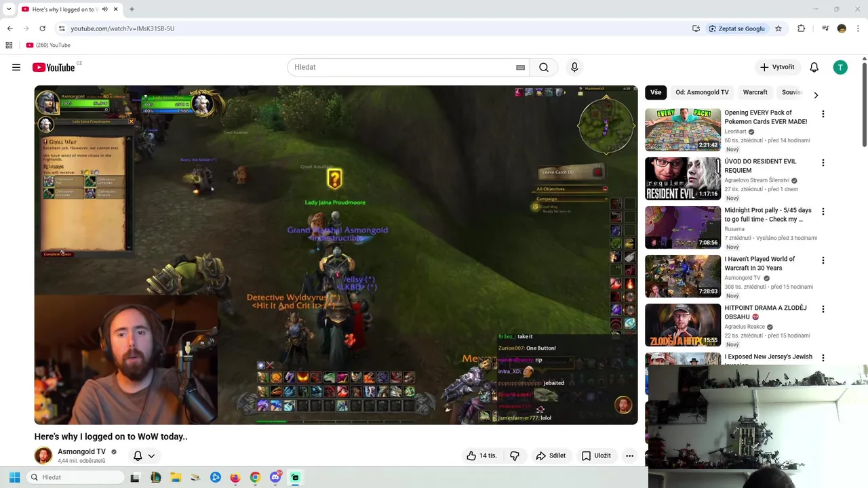
Task: Mute tab via speaker icon on tab
Action: point(104,9)
